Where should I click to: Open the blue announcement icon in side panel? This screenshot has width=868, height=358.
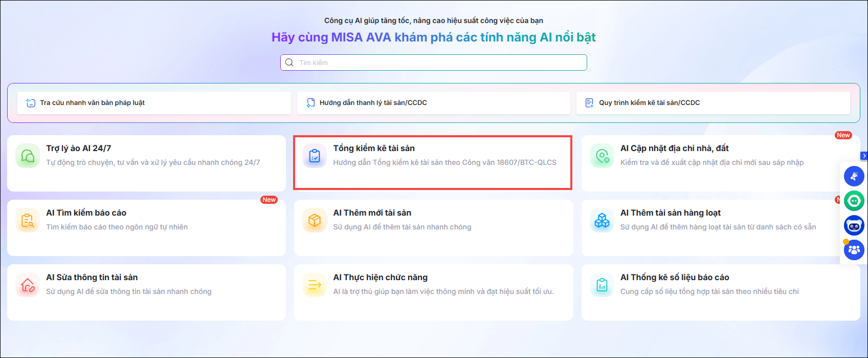[x=854, y=176]
